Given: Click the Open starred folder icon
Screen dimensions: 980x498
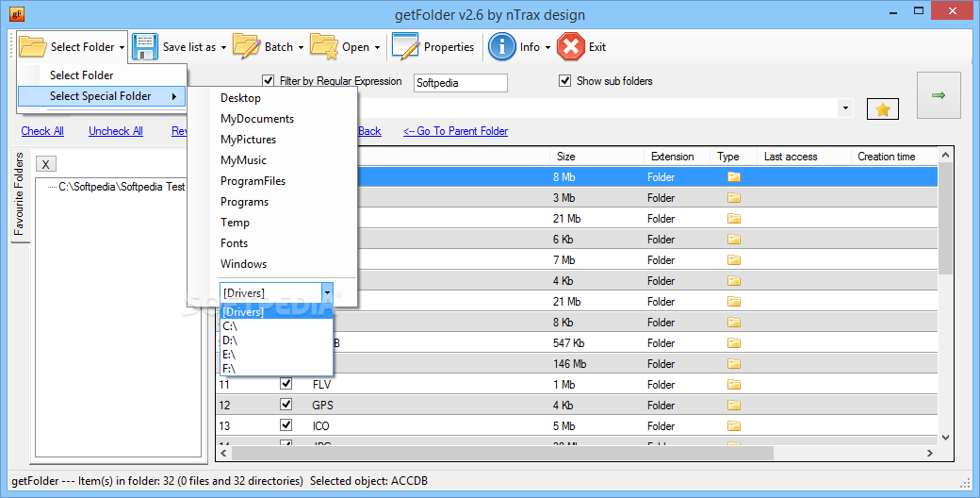Looking at the screenshot, I should tap(324, 47).
